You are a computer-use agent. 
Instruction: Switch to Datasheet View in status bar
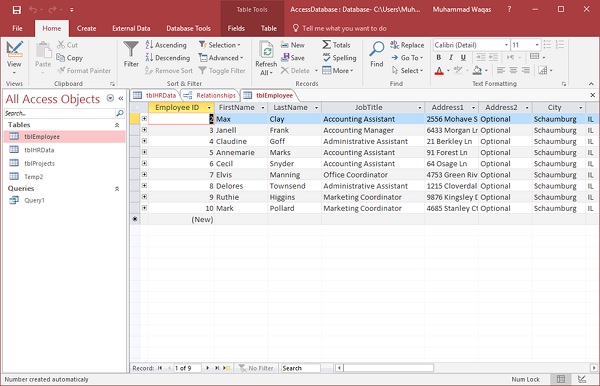561,379
